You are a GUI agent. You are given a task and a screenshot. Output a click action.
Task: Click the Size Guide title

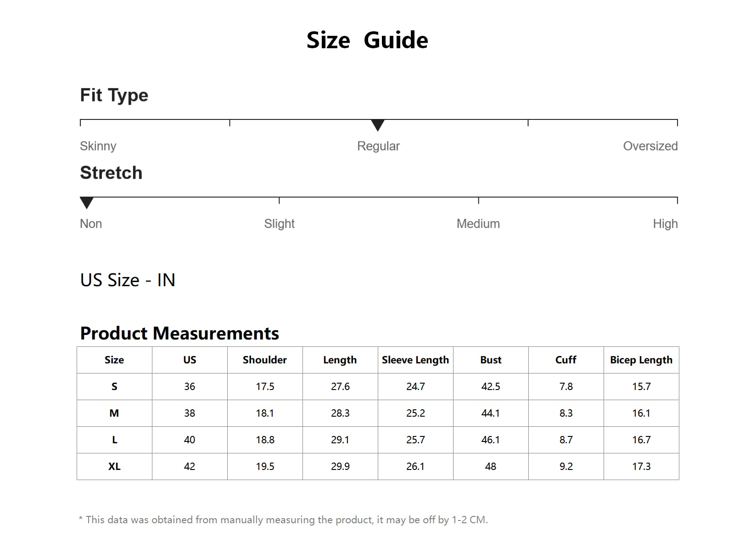tap(367, 40)
